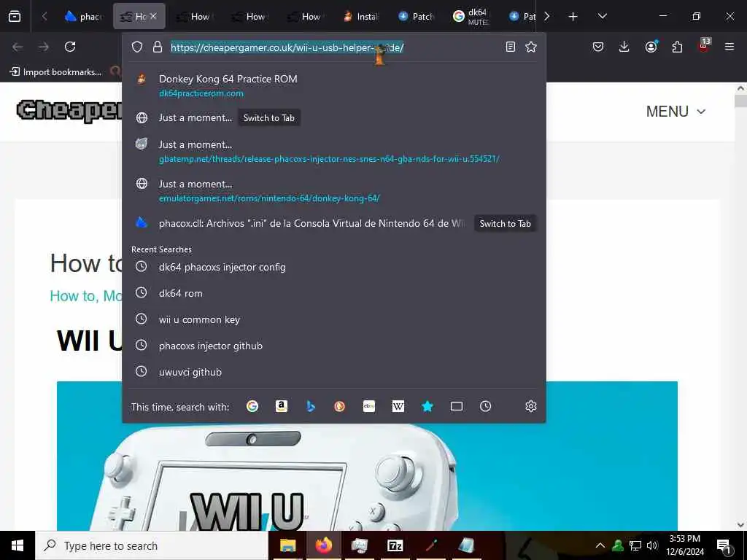Show hidden system tray icons
The height and width of the screenshot is (560, 747).
(x=600, y=545)
